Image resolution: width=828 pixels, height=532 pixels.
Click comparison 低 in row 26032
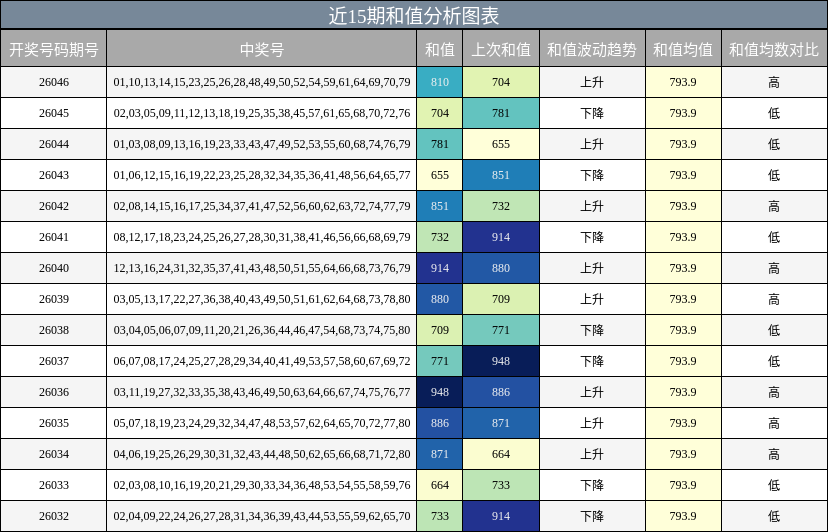coord(774,516)
